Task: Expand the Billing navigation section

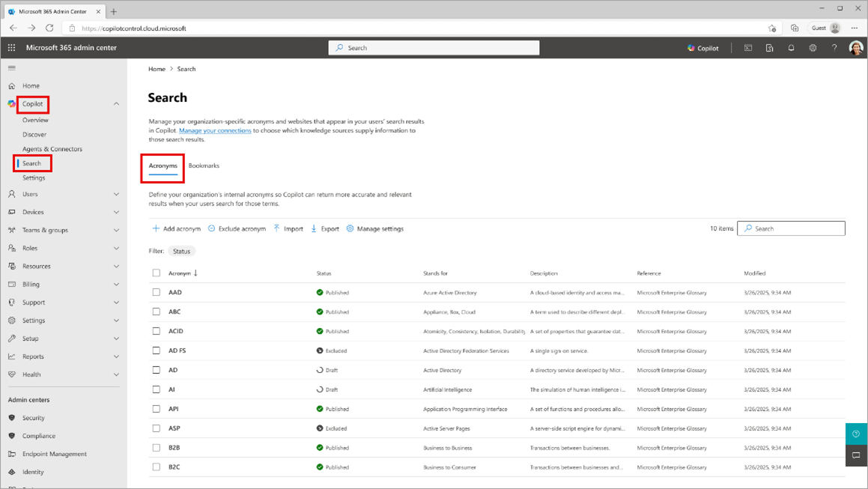Action: (x=116, y=285)
